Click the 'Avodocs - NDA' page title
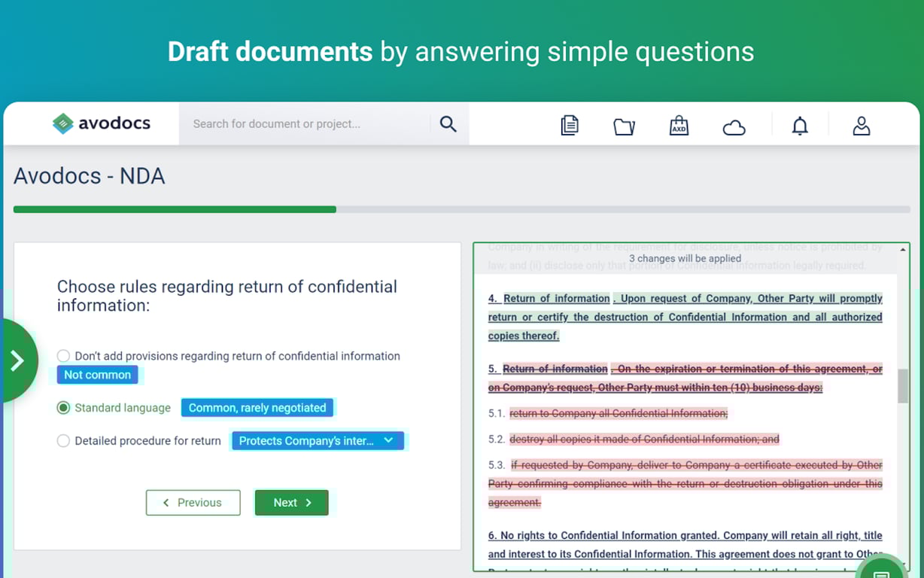Image resolution: width=924 pixels, height=578 pixels. [x=89, y=175]
